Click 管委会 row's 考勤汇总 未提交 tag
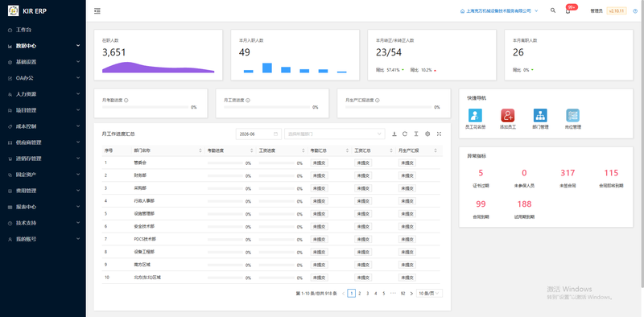 pyautogui.click(x=319, y=163)
